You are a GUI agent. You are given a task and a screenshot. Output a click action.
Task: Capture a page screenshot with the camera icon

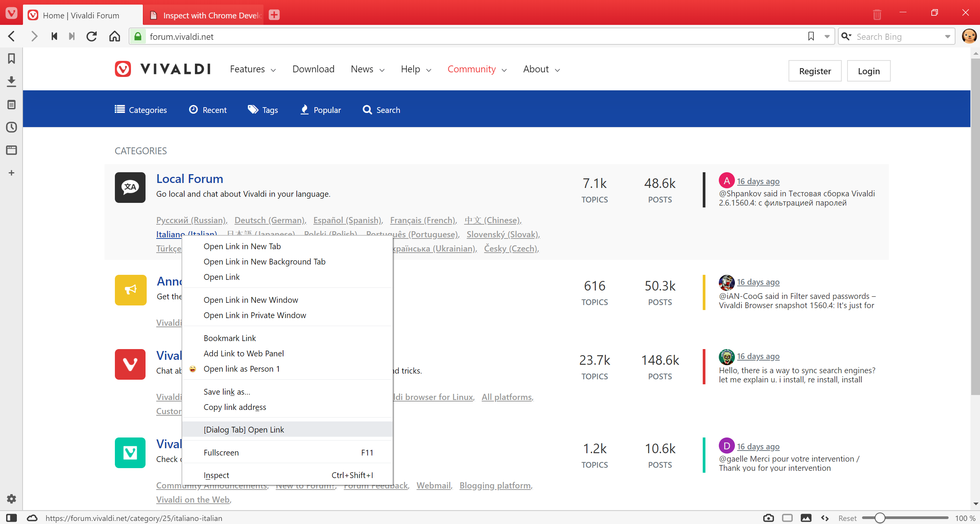(x=768, y=518)
